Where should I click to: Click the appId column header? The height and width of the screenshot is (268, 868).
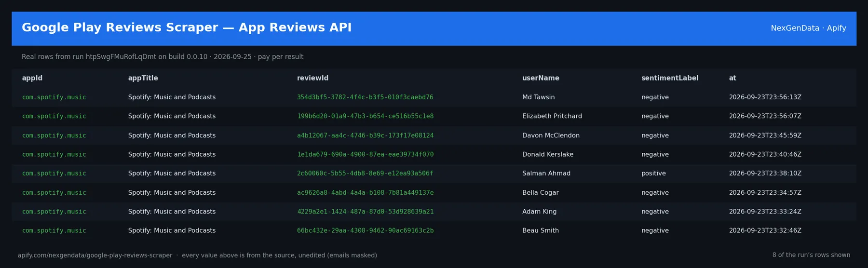tap(32, 78)
